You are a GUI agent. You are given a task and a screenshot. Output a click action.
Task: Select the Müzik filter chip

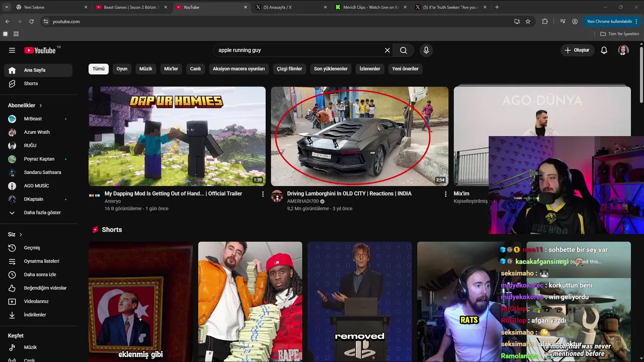146,69
